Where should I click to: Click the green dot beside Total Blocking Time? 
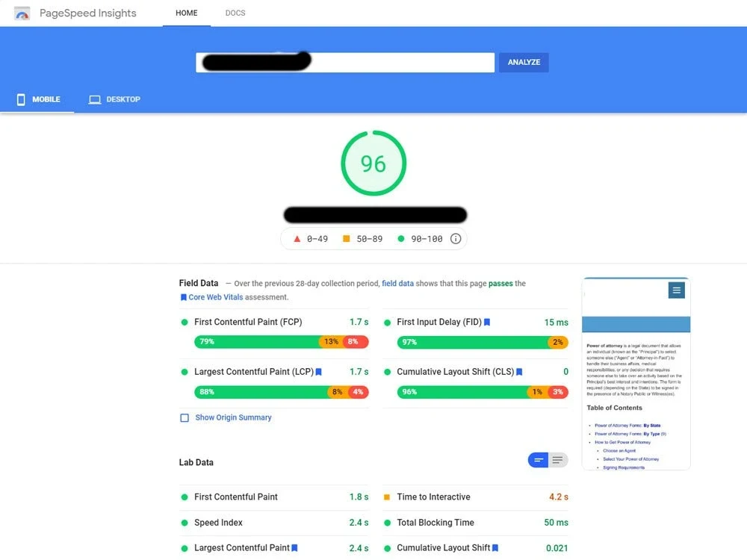click(x=387, y=523)
